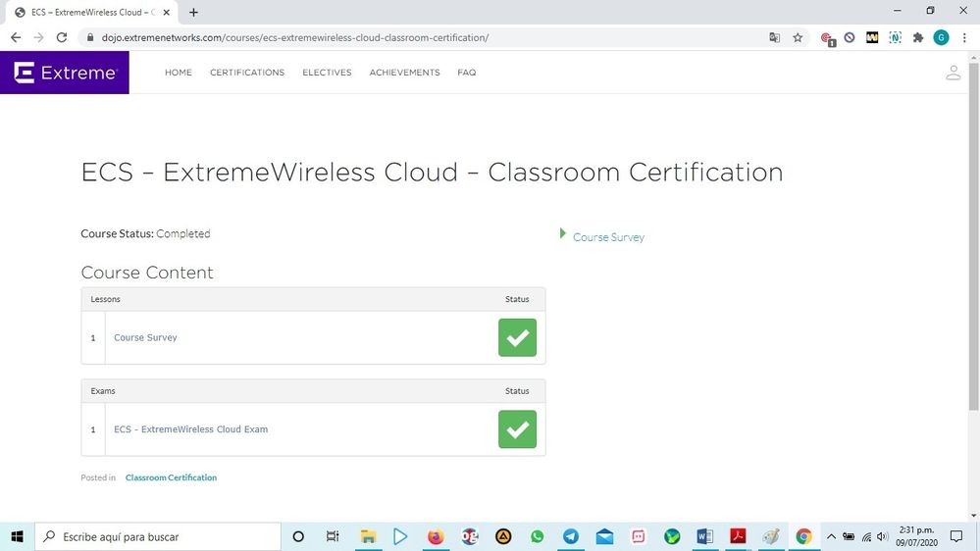This screenshot has width=980, height=551.
Task: Close the ECS ExtremeWireless Cloud tab
Action: 166,13
